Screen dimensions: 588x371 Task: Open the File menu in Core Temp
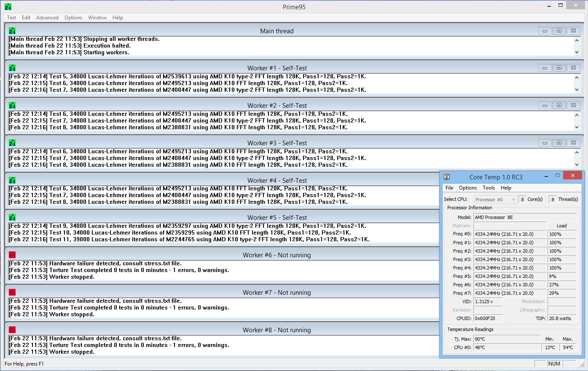pos(449,188)
